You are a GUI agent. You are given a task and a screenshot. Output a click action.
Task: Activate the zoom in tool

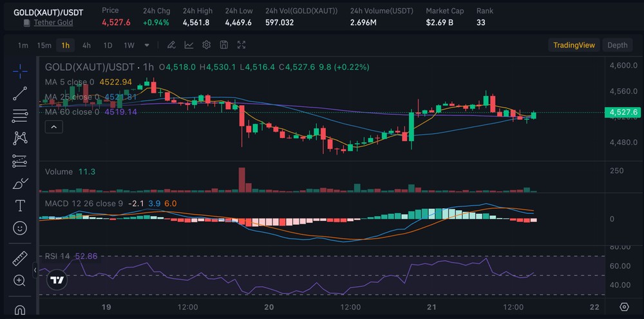coord(20,281)
